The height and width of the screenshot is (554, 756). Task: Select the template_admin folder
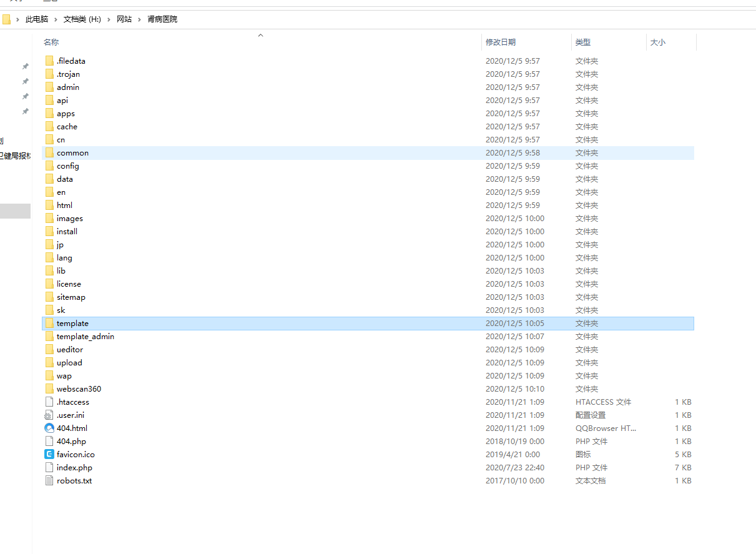pyautogui.click(x=86, y=336)
